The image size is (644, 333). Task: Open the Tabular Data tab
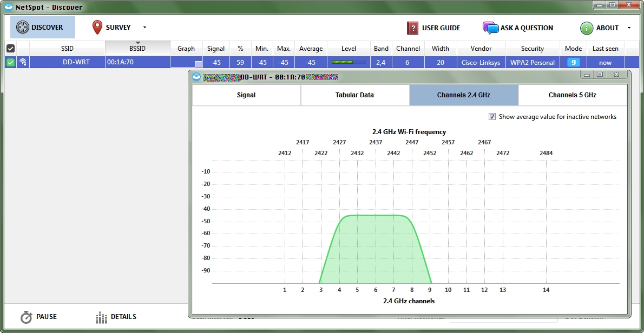[355, 95]
